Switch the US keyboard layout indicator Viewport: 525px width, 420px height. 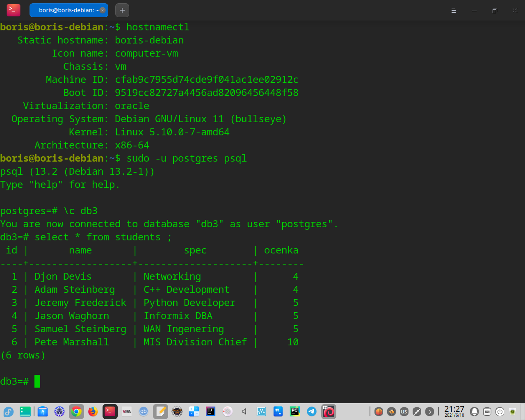coord(404,411)
